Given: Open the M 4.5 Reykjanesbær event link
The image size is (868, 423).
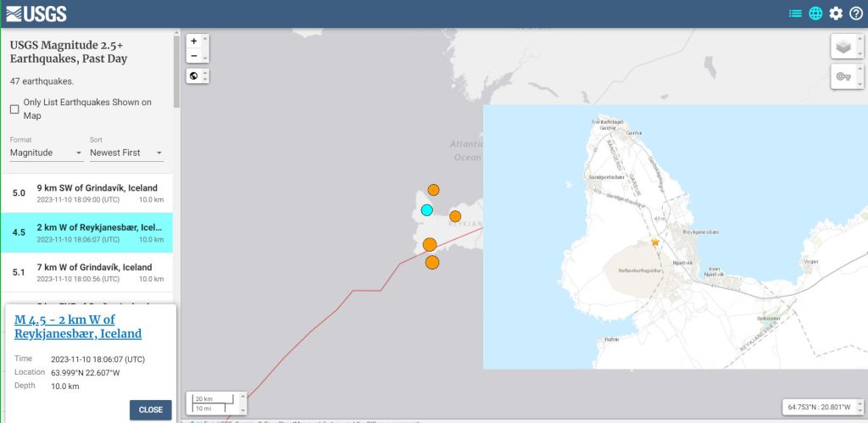Looking at the screenshot, I should pos(78,326).
